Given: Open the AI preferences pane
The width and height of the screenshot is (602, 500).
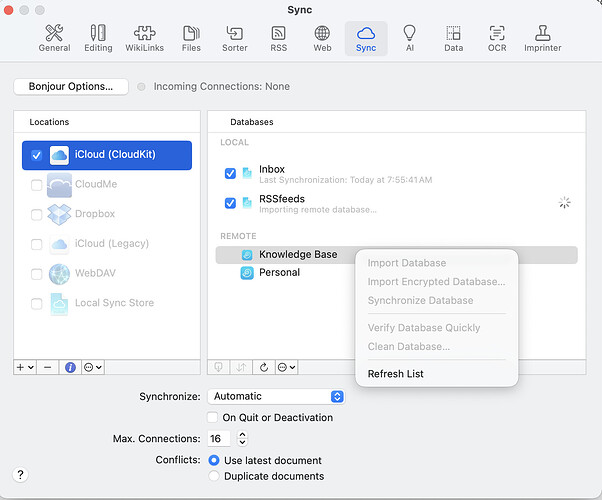Looking at the screenshot, I should tap(409, 38).
